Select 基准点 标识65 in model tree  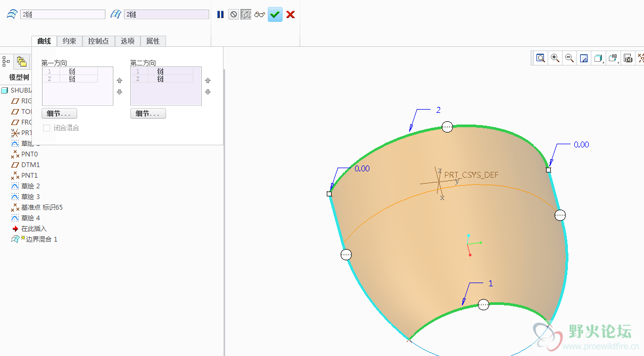[x=42, y=208]
